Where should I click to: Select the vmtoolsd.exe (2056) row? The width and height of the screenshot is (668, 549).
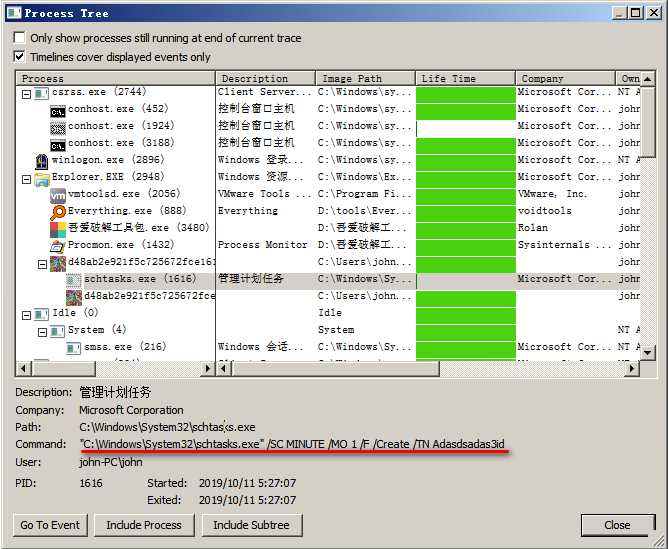pos(328,195)
